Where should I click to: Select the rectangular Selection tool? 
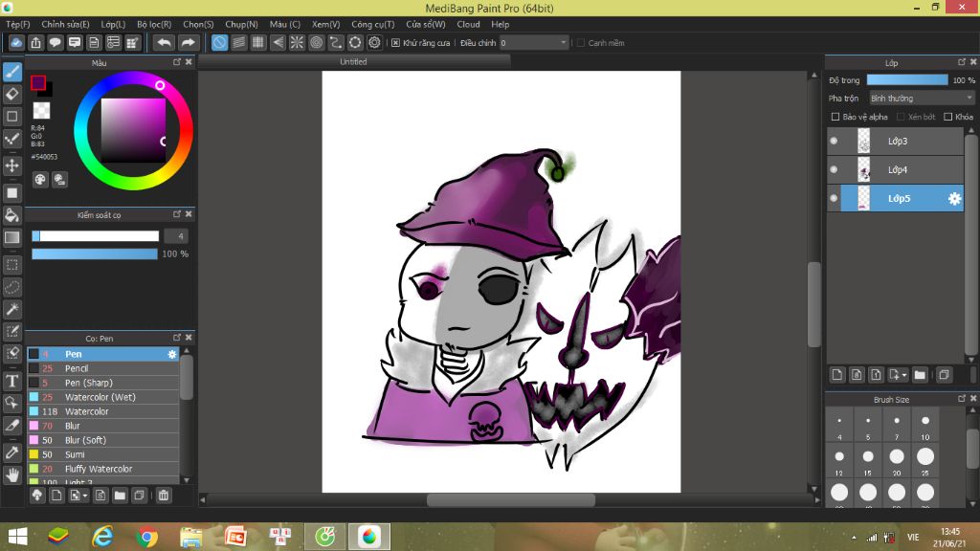(x=11, y=265)
